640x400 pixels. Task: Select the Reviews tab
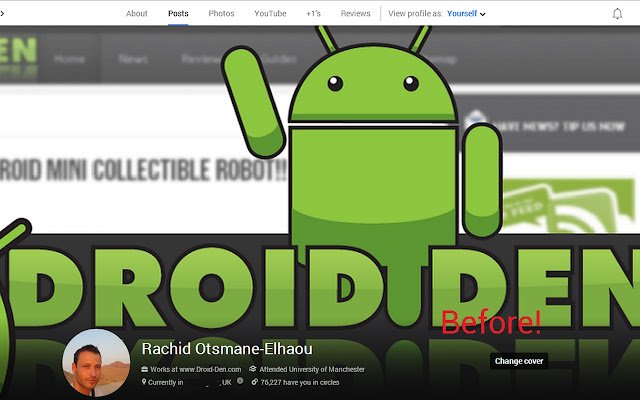coord(356,13)
